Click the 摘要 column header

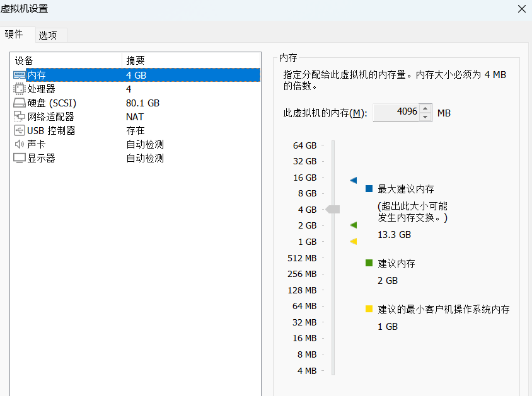coord(191,60)
